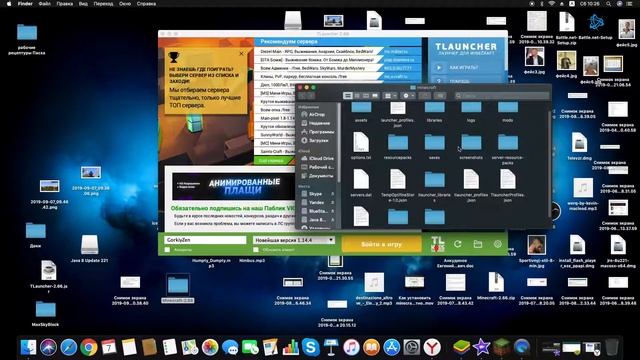Switch Finder to list view
This screenshot has width=640, height=360.
point(357,96)
